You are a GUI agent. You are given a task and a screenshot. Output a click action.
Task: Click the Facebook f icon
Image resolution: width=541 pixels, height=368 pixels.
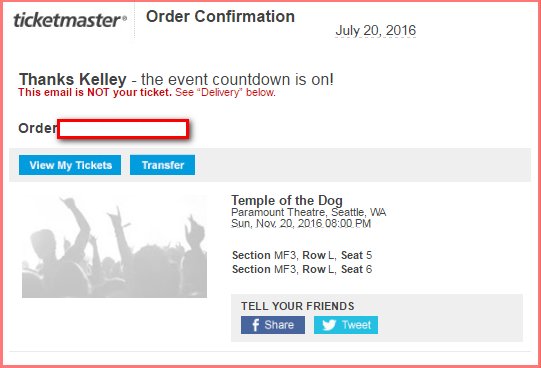click(255, 325)
